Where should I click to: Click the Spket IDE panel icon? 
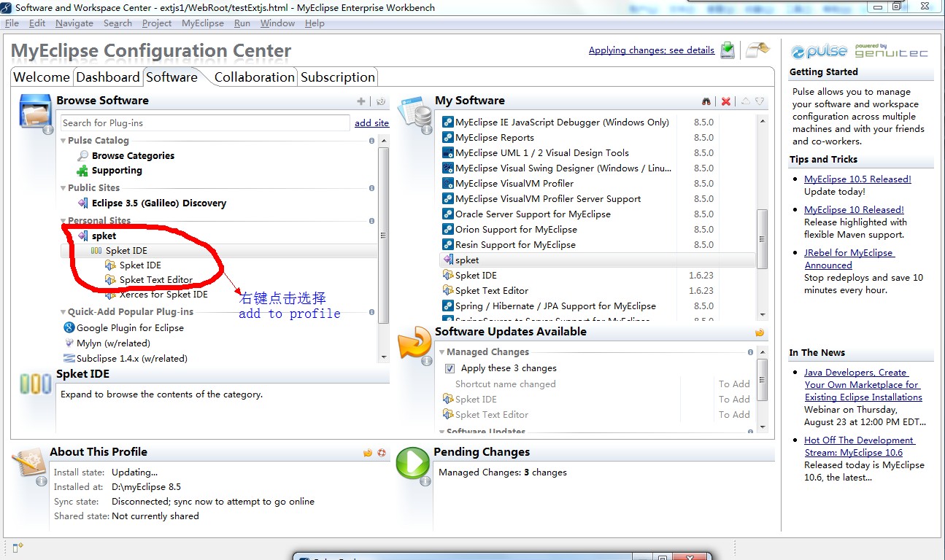pyautogui.click(x=36, y=384)
